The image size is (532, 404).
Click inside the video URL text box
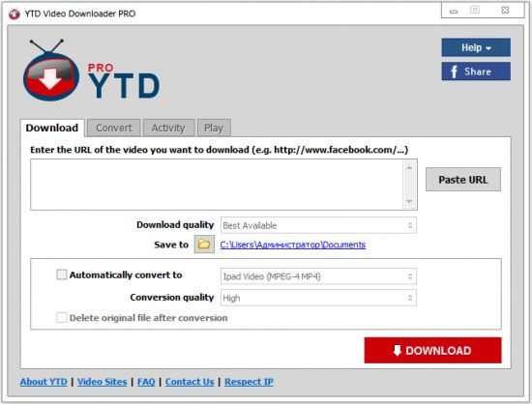pos(217,185)
